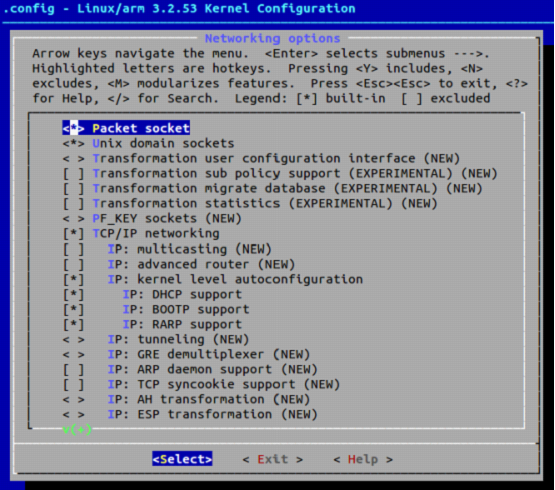This screenshot has width=555, height=490.
Task: Toggle IP: RARP support checkbox
Action: click(x=74, y=325)
